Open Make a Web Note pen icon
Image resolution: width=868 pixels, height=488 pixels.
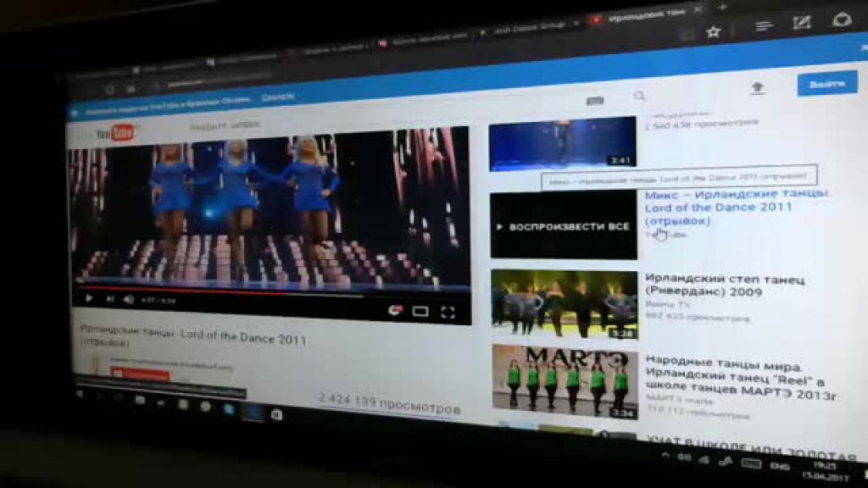[x=802, y=22]
